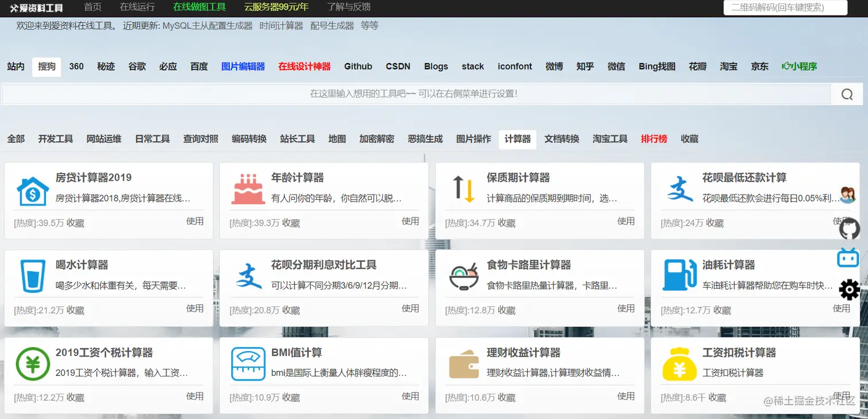Click the 油耗计算器 title

click(x=728, y=265)
